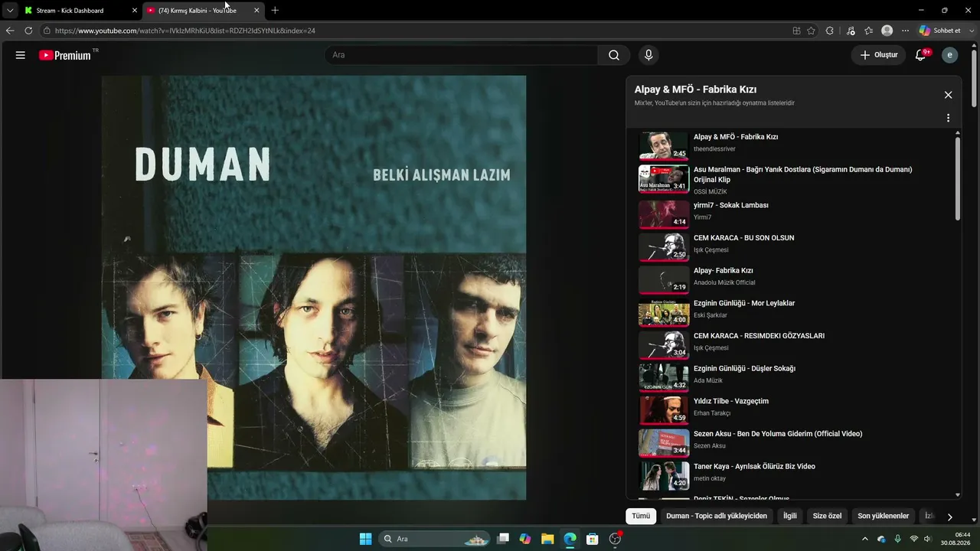Click the page vertical scrollbar

[x=974, y=77]
